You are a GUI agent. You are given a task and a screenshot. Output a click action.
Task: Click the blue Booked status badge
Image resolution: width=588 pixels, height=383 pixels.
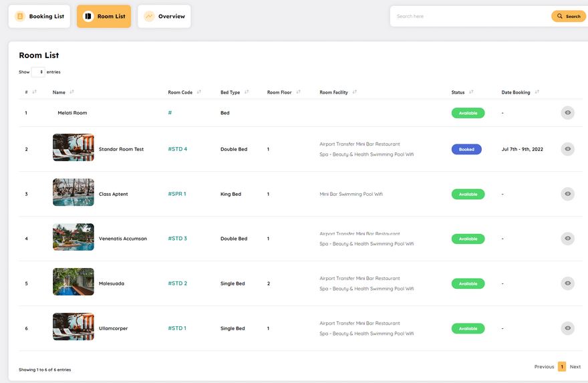(x=466, y=149)
